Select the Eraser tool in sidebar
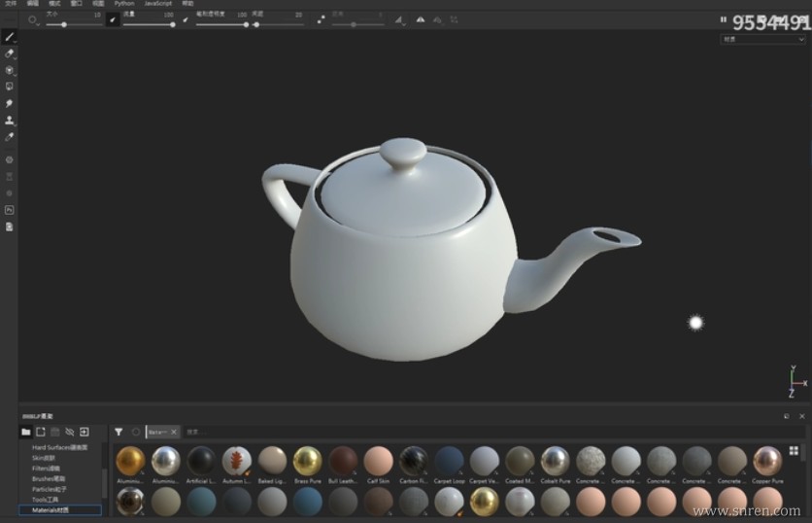This screenshot has width=812, height=523. point(10,53)
